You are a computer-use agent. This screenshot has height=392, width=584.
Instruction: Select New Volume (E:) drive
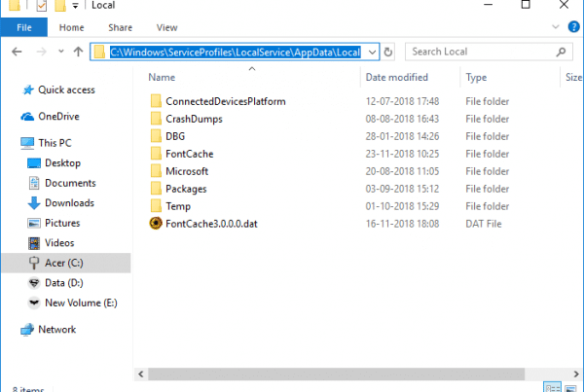click(x=81, y=303)
